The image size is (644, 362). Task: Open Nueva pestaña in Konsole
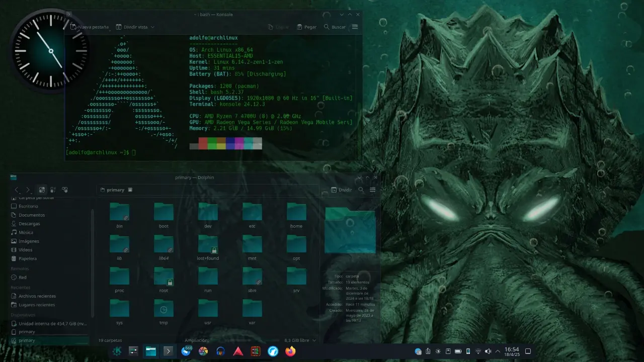(x=89, y=27)
